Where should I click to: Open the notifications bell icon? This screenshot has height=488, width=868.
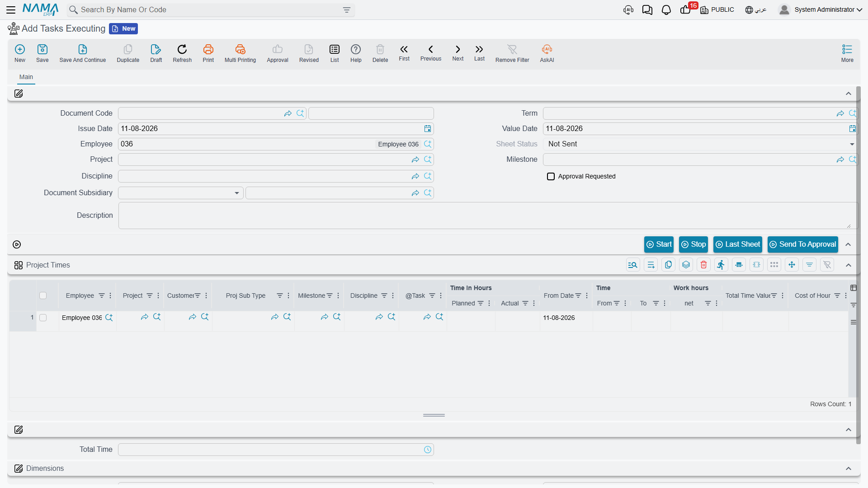[666, 10]
